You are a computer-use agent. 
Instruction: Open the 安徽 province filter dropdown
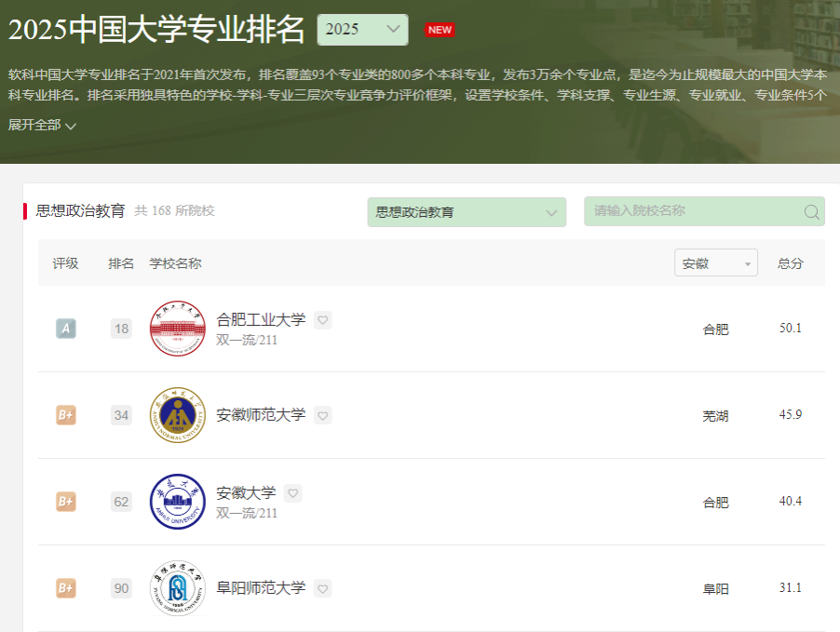715,263
